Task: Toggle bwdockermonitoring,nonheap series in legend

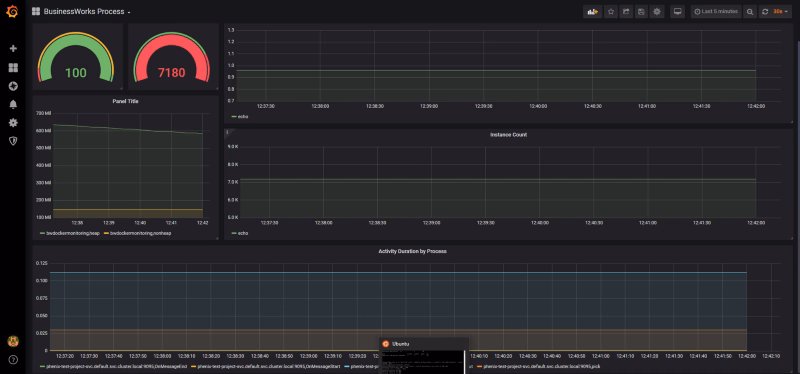Action: click(140, 233)
